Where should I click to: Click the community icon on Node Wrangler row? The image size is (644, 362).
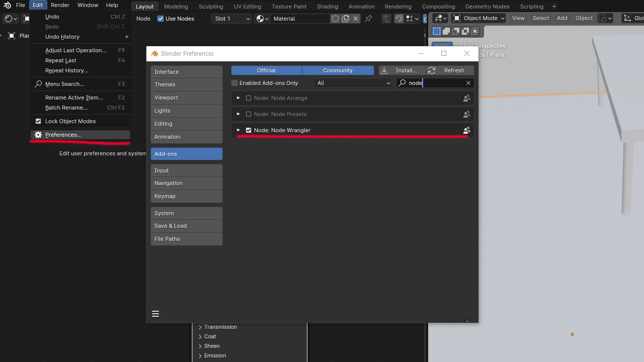[x=466, y=130]
